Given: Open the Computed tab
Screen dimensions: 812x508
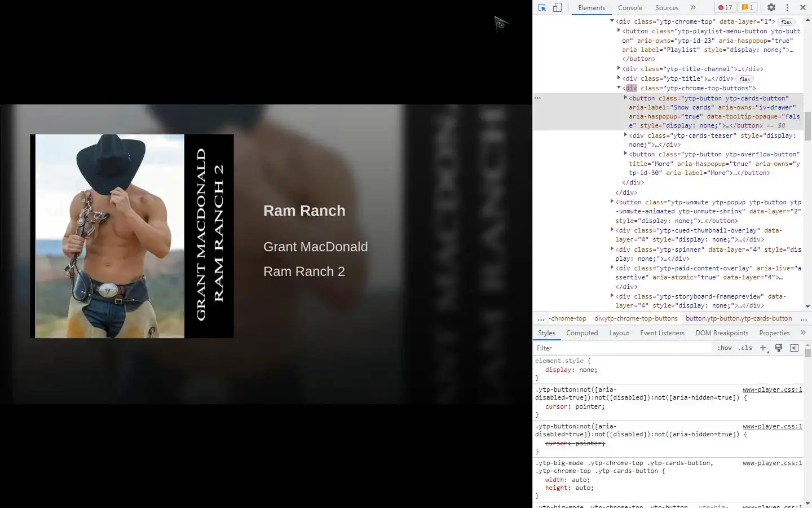Looking at the screenshot, I should [582, 333].
